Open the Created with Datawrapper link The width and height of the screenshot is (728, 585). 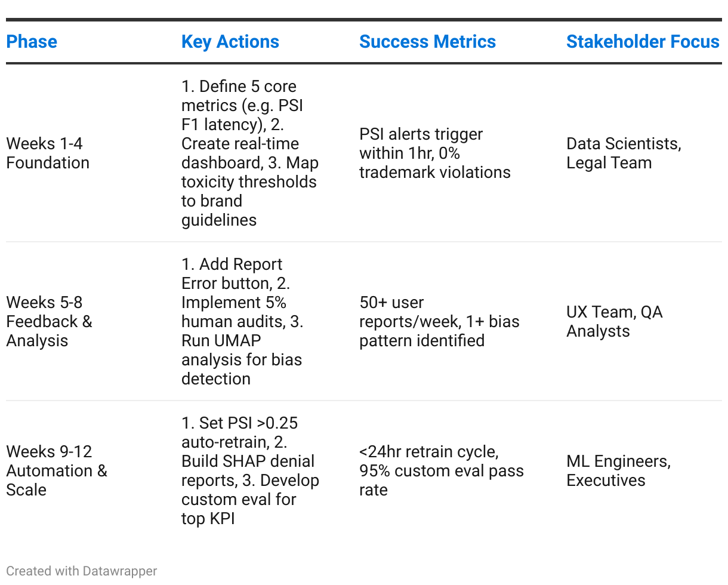tap(82, 571)
